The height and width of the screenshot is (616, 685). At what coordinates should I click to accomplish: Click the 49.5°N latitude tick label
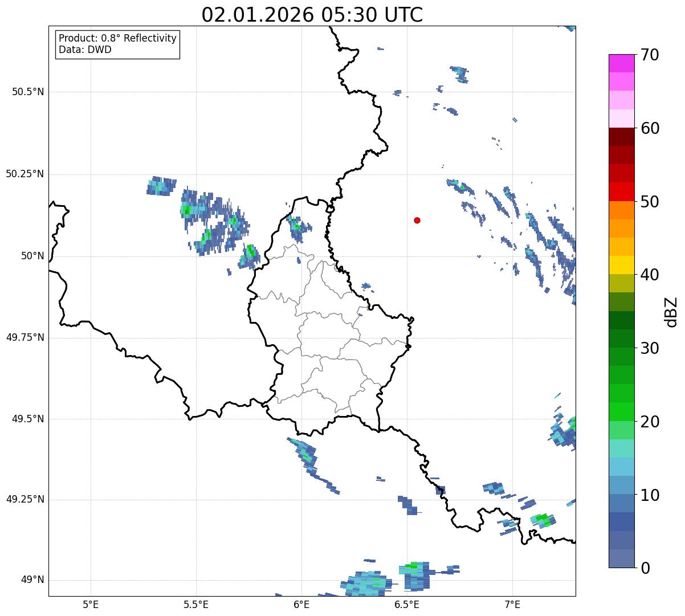[28, 419]
